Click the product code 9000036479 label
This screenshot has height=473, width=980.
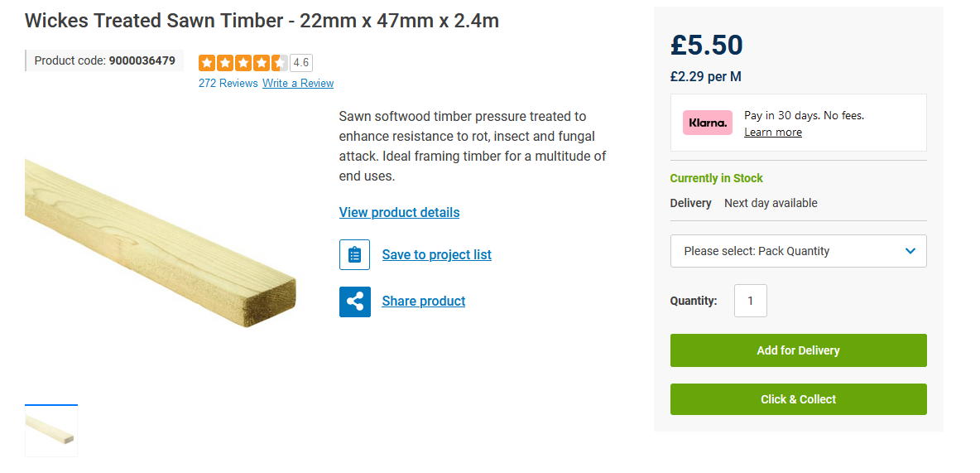105,60
